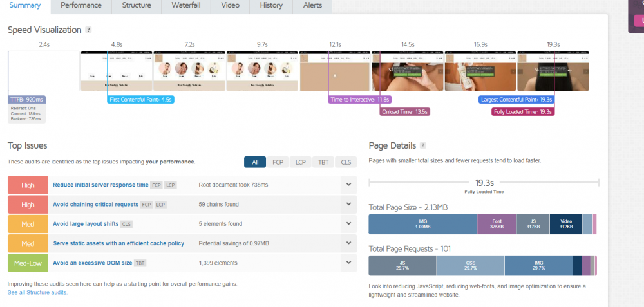Expand Reduce initial server response time row
This screenshot has width=644, height=307.
[348, 185]
